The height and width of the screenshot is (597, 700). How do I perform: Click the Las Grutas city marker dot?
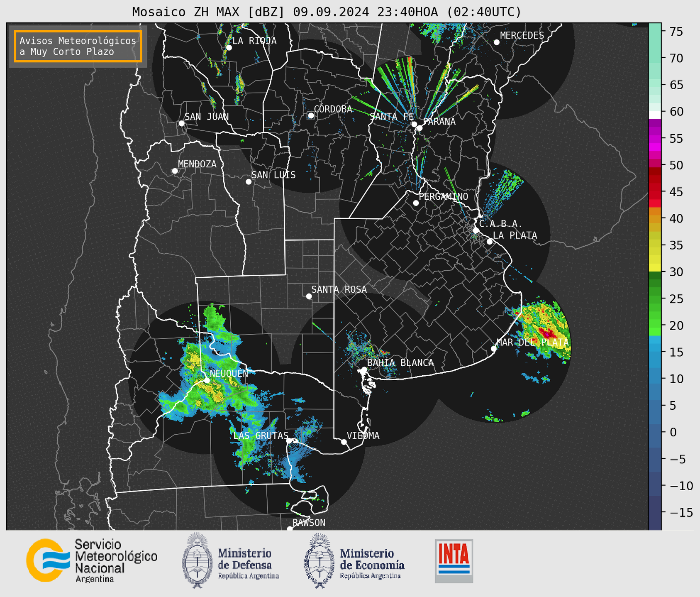pos(289,440)
